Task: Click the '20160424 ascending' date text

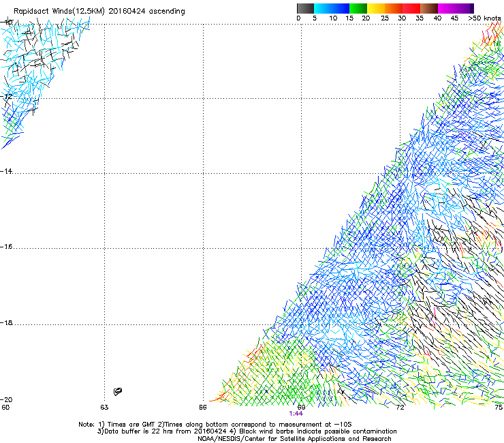Action: coord(146,12)
